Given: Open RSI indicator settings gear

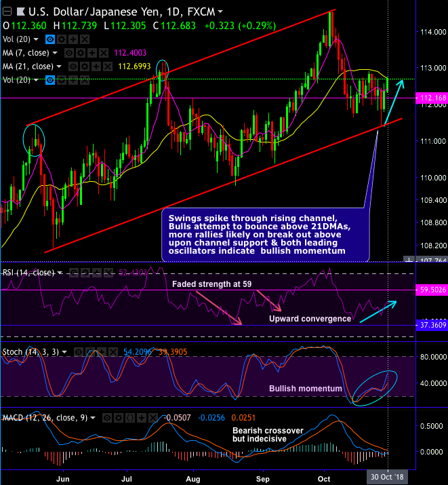Looking at the screenshot, I should (x=85, y=273).
